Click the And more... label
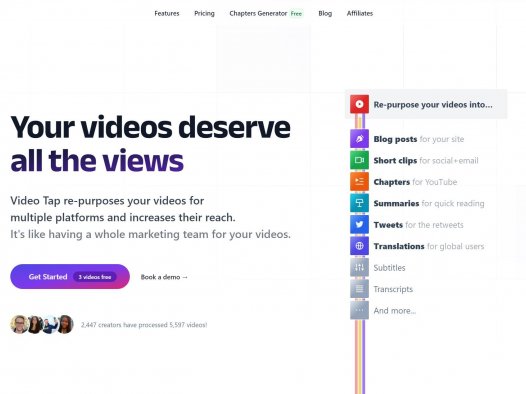The image size is (526, 394). [395, 311]
